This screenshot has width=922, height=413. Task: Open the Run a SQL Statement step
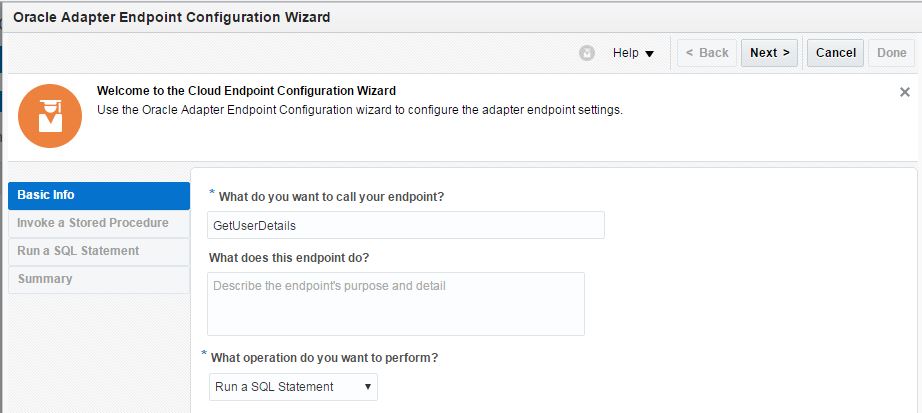click(98, 251)
